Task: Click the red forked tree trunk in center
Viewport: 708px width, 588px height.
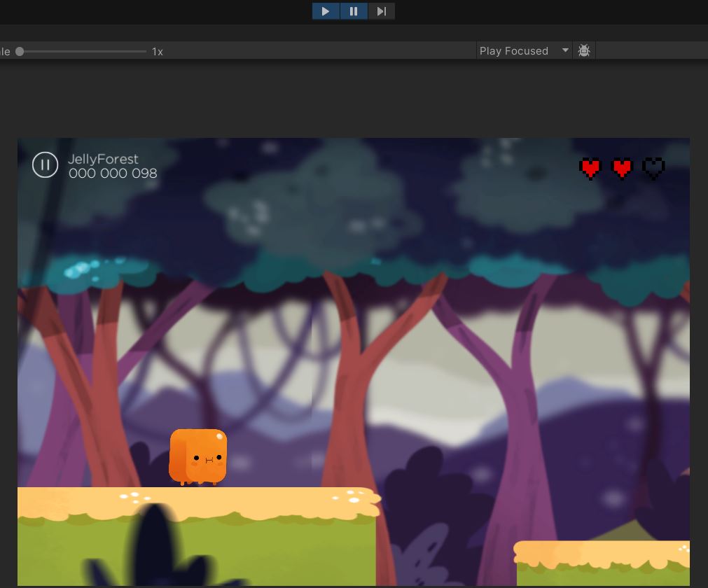Action: [x=354, y=392]
